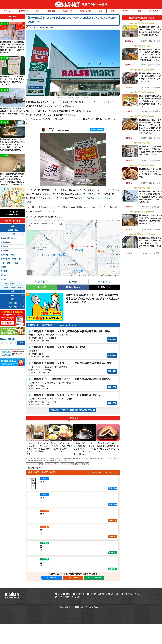
Task: Click the DCM発寒店 shop marker on map
Action: click(x=82, y=250)
